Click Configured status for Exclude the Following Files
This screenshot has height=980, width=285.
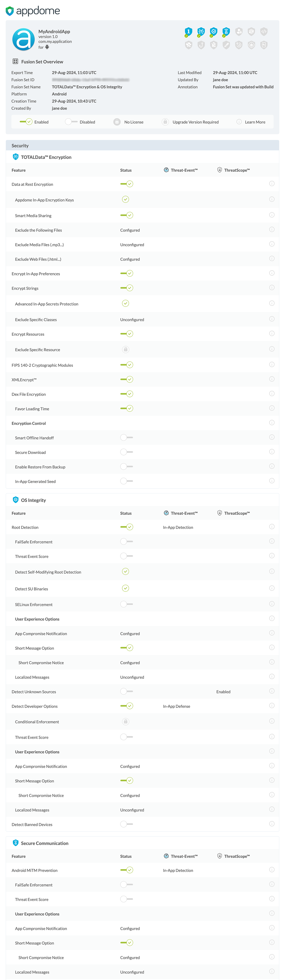coord(130,230)
